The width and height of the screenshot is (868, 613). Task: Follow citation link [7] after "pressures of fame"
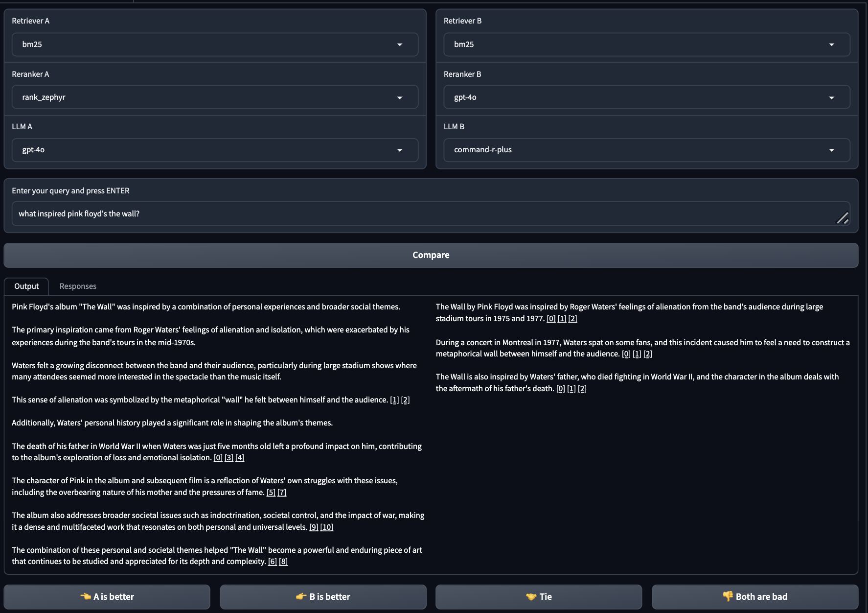282,493
